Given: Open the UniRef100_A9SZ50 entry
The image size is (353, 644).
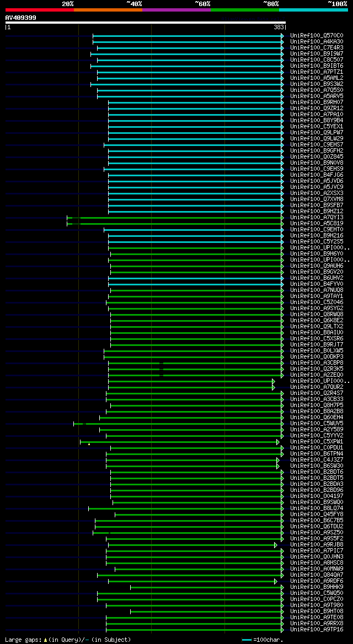Looking at the screenshot, I should [317, 532].
